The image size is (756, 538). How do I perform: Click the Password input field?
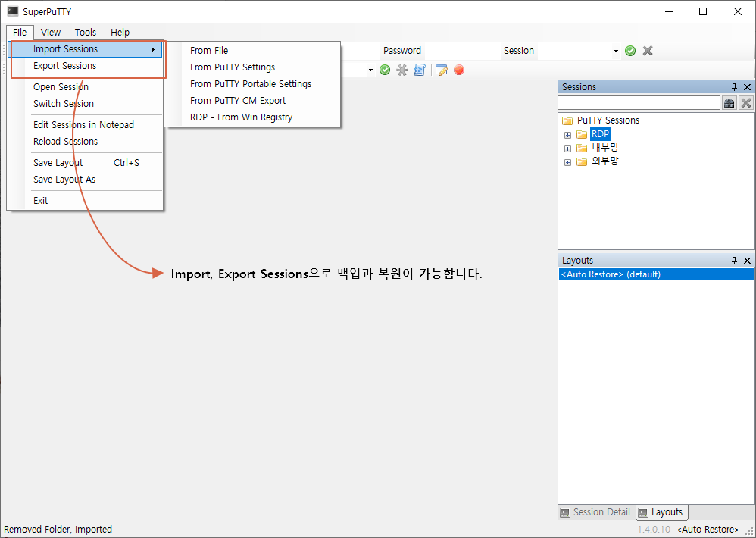pyautogui.click(x=462, y=51)
